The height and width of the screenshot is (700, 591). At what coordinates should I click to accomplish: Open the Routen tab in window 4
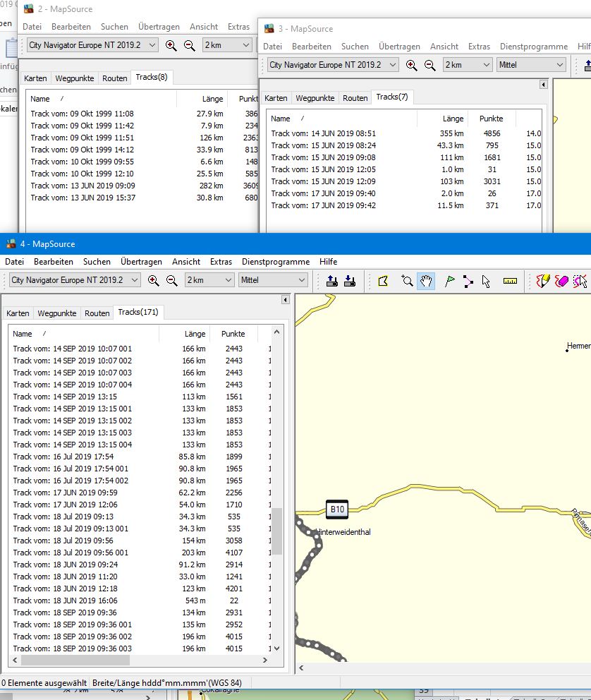(97, 313)
